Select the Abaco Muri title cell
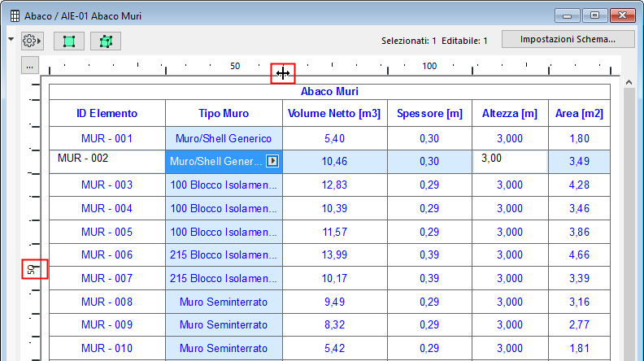The image size is (644, 361). 330,92
